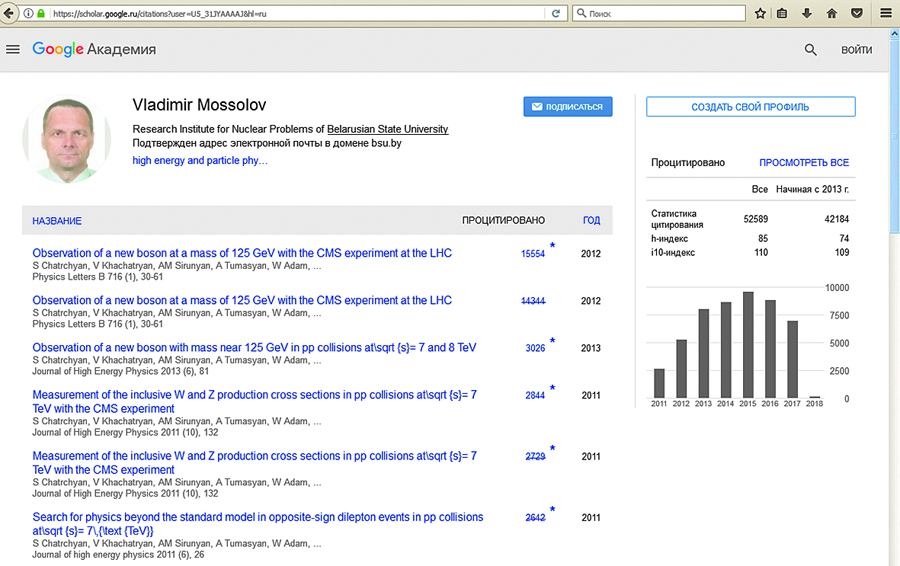
Task: Open Belarusian State University link
Action: (387, 129)
